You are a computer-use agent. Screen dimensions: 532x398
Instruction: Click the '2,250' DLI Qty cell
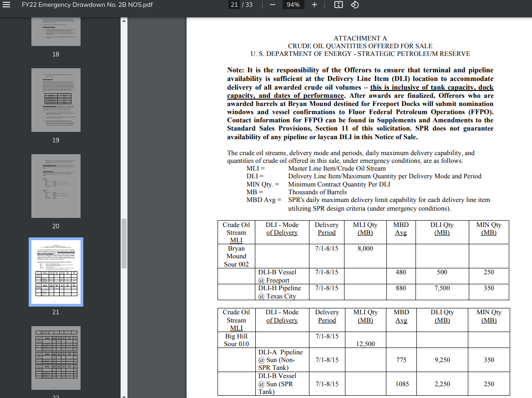pos(442,384)
